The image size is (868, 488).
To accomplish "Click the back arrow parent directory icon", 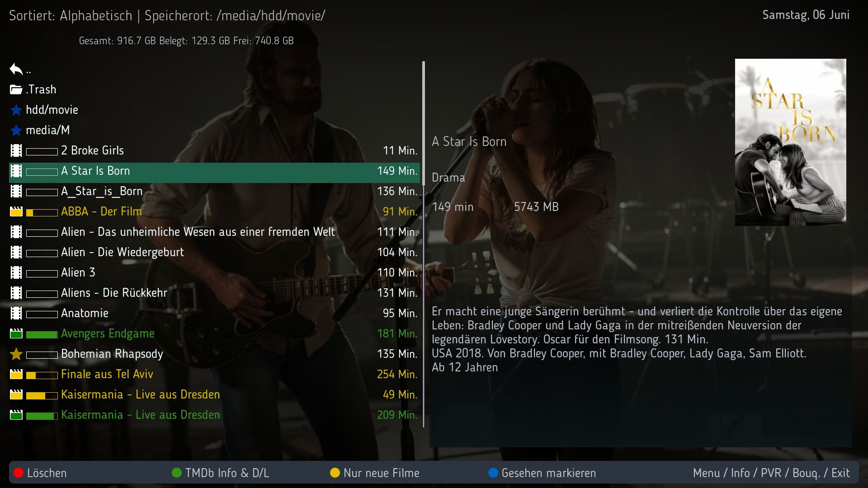I will coord(16,69).
